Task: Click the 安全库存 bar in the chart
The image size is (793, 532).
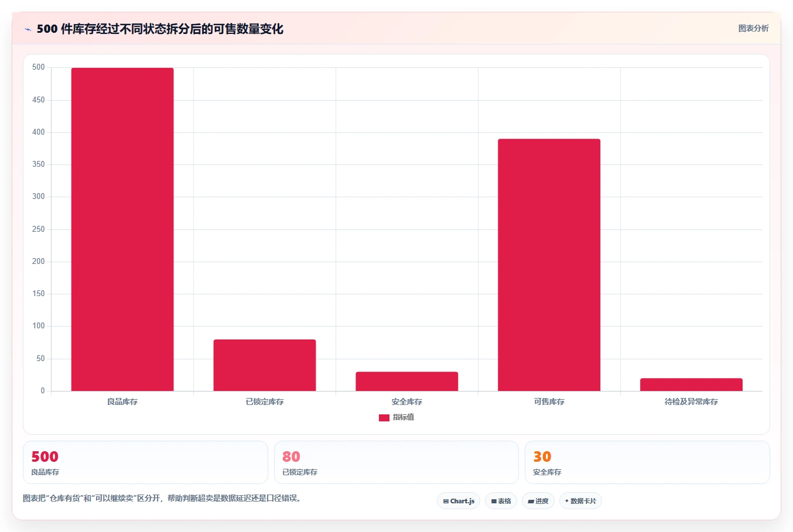Action: [x=407, y=381]
